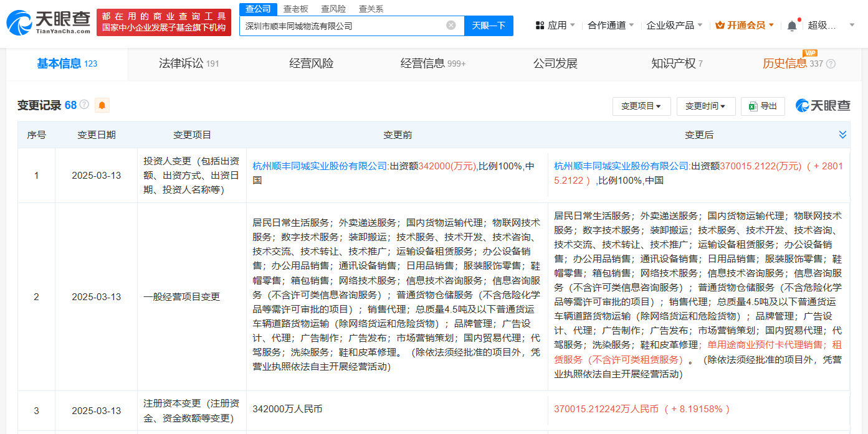Click the crown icon beside 开通会员
The height and width of the screenshot is (434, 868).
tap(720, 24)
